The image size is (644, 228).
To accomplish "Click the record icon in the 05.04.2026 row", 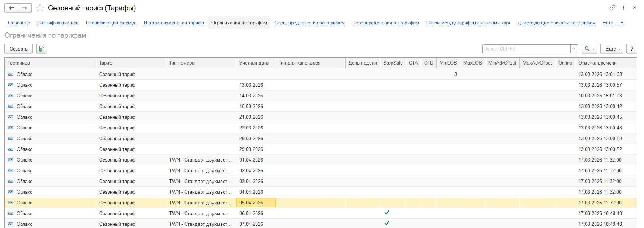I will tap(11, 203).
